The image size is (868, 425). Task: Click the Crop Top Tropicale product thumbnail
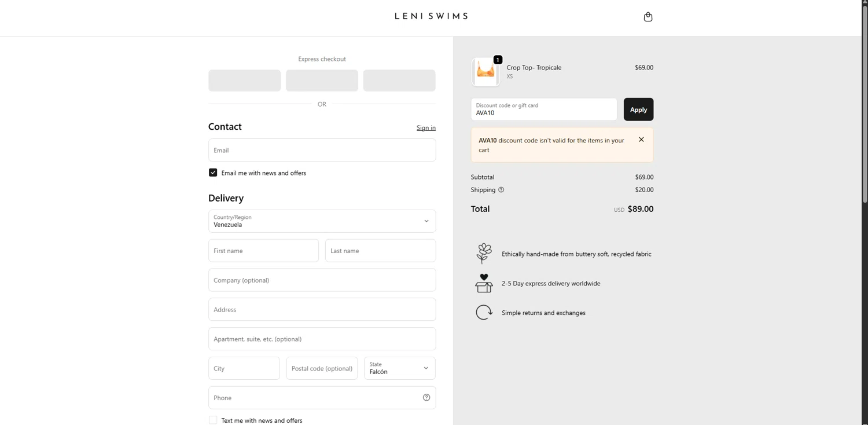[486, 72]
